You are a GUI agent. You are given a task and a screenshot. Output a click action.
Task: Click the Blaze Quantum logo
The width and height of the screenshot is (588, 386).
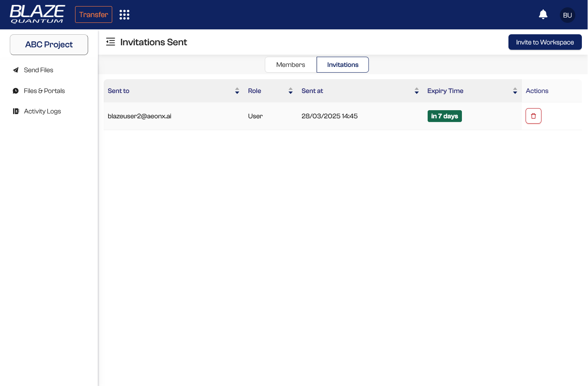point(37,14)
